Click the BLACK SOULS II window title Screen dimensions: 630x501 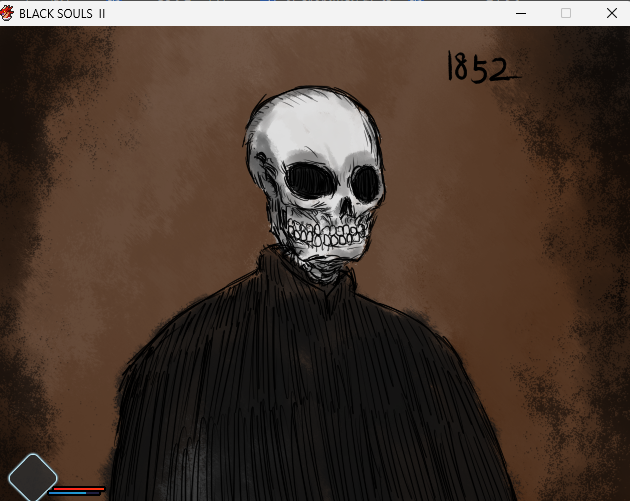pos(62,14)
